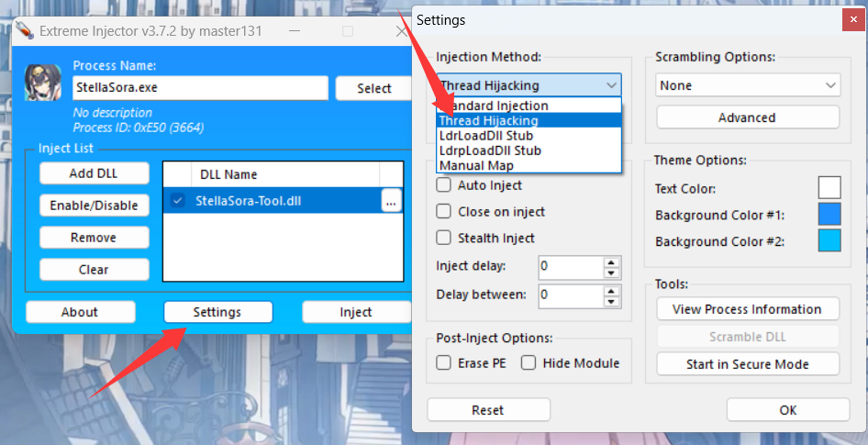The height and width of the screenshot is (445, 868).
Task: Click the syringe icon in title bar
Action: tap(25, 31)
